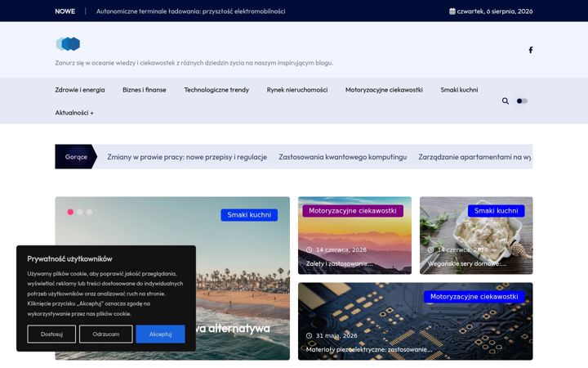Open Smaki kuchni menu item
The height and width of the screenshot is (368, 588).
[459, 90]
